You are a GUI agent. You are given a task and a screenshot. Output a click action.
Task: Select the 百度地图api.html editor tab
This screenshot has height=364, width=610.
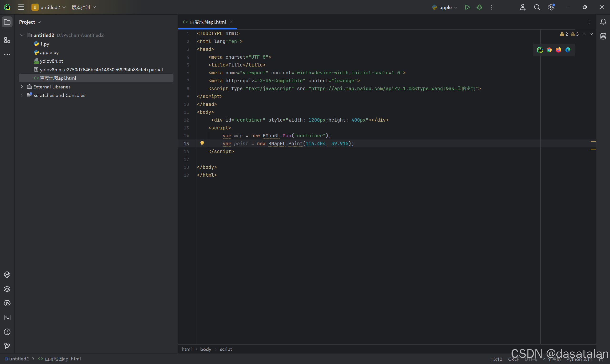[x=207, y=22]
